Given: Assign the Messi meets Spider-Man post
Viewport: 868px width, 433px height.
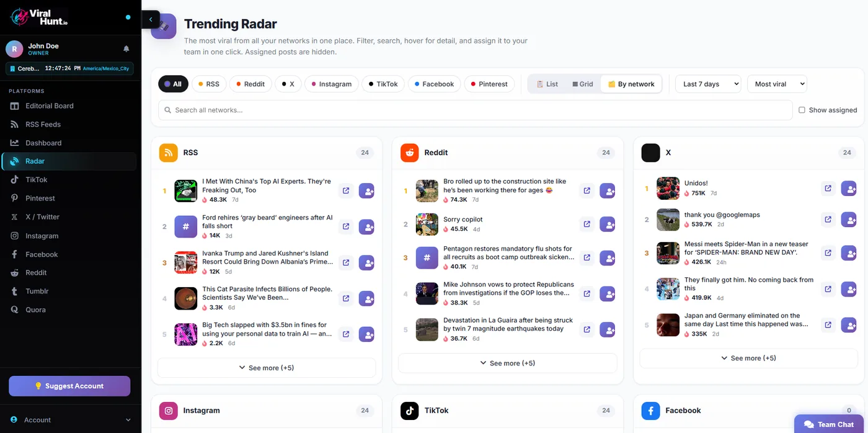Looking at the screenshot, I should (x=849, y=253).
